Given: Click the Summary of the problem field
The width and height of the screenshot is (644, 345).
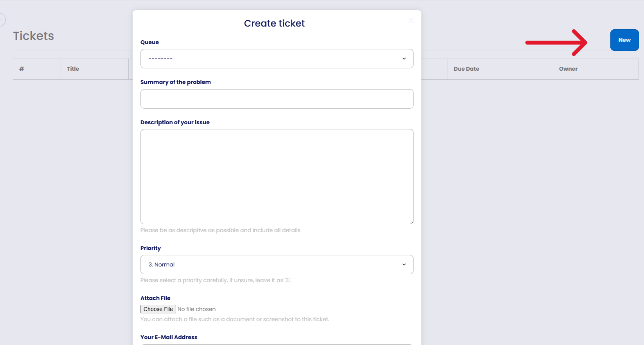Looking at the screenshot, I should pyautogui.click(x=277, y=99).
